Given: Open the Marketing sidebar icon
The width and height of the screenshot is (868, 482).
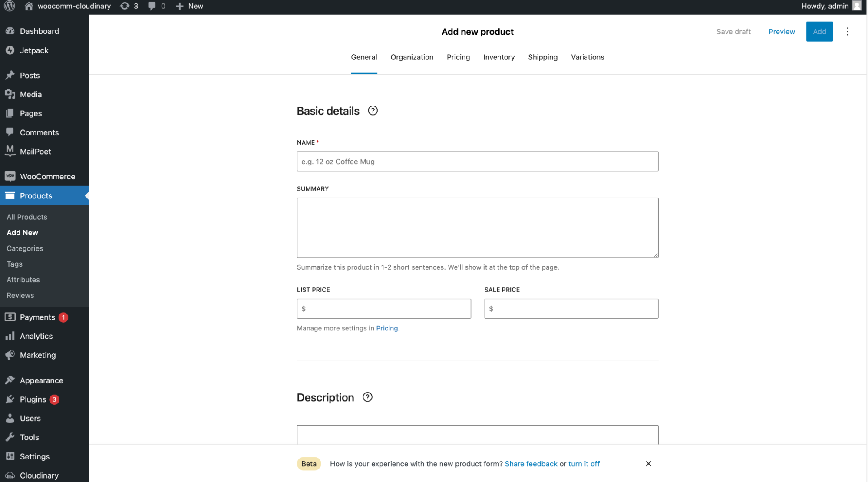Looking at the screenshot, I should [10, 355].
